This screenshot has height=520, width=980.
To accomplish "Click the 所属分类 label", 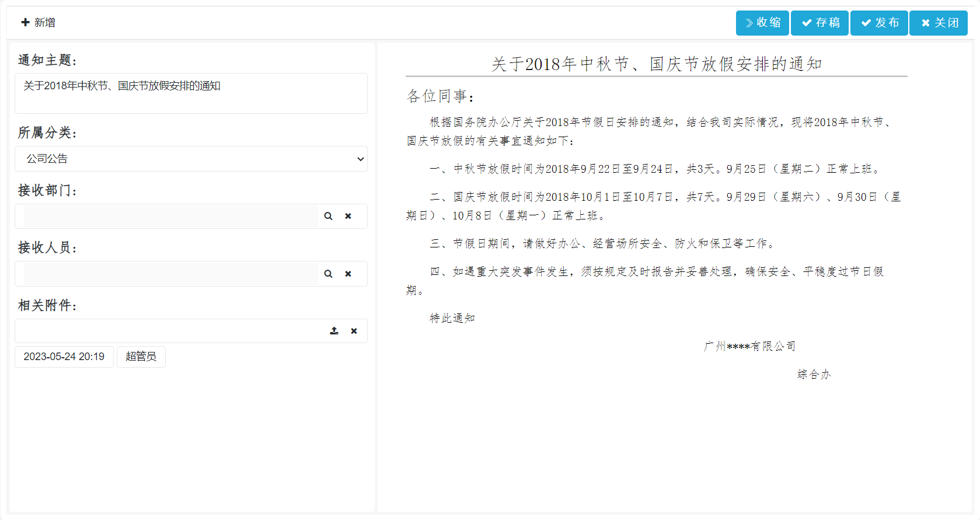I will pyautogui.click(x=47, y=132).
